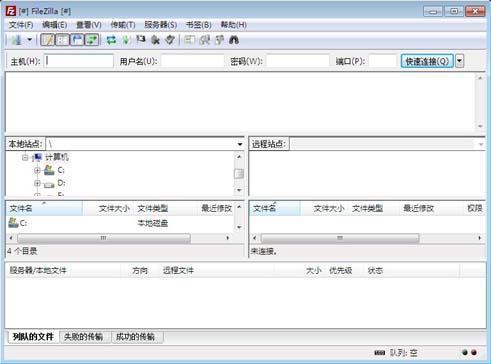491x364 pixels.
Task: Open the 帮助(H) menu
Action: point(234,25)
